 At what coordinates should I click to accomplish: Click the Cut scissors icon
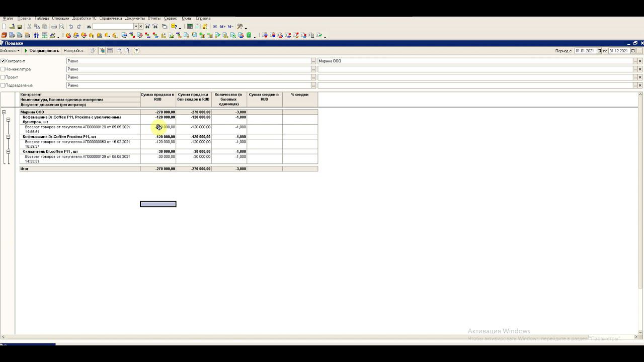pyautogui.click(x=29, y=27)
